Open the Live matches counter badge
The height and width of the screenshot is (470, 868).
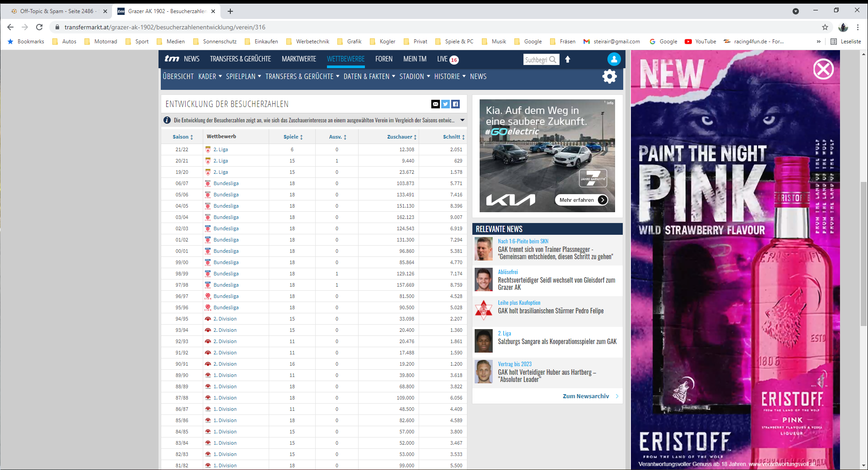[454, 60]
